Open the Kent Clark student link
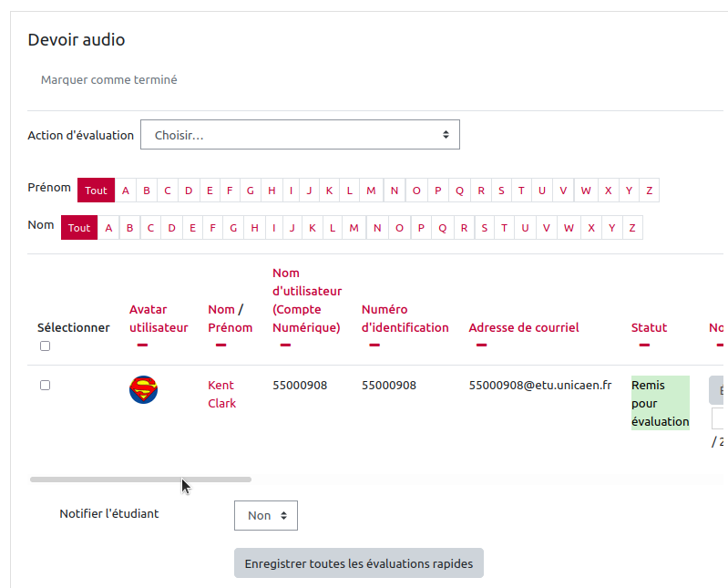This screenshot has width=728, height=588. point(221,394)
